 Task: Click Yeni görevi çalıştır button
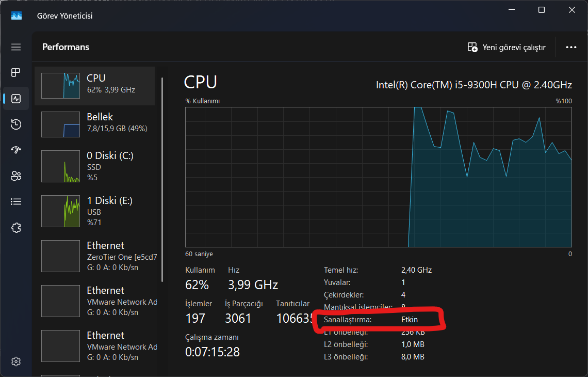(x=507, y=48)
